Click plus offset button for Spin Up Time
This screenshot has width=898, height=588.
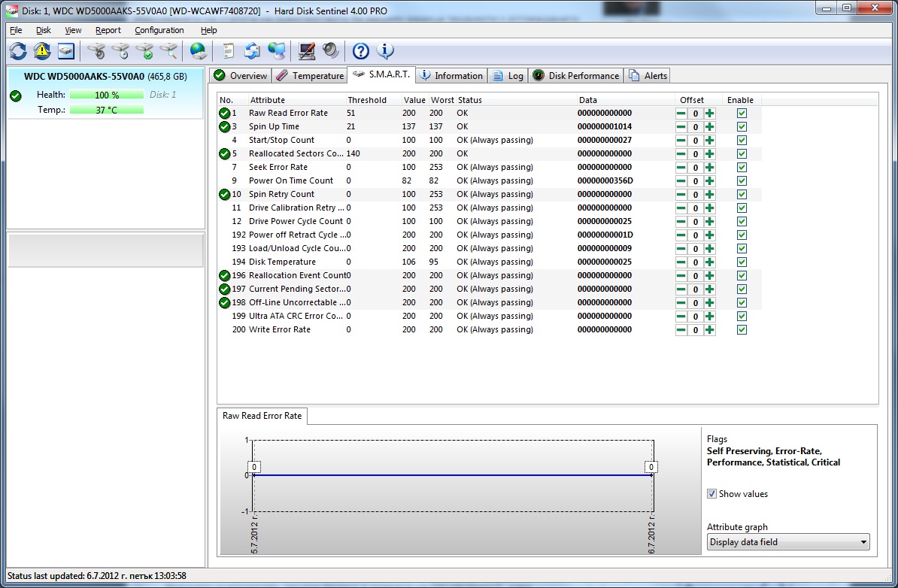point(709,127)
